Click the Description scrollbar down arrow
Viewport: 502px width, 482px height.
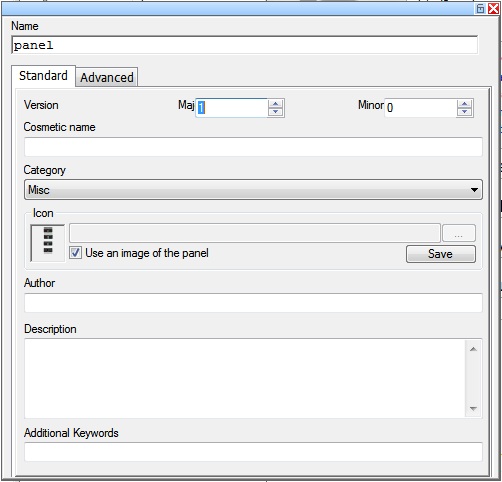(x=473, y=408)
